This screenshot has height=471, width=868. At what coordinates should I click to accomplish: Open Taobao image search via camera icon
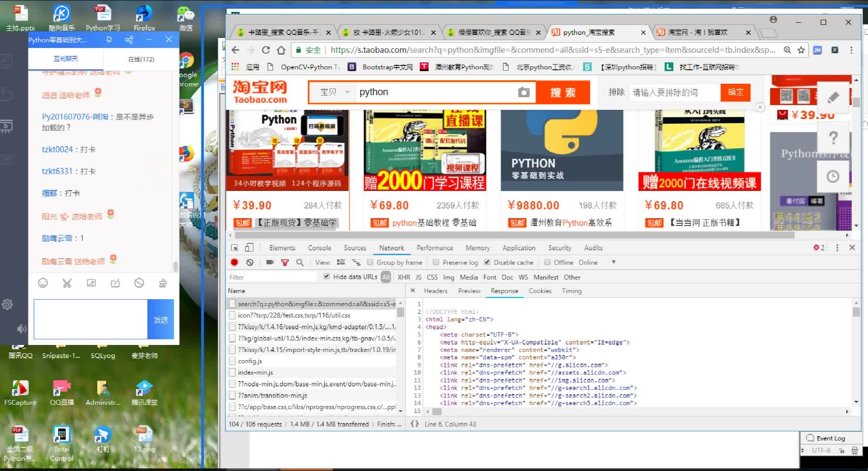point(524,92)
